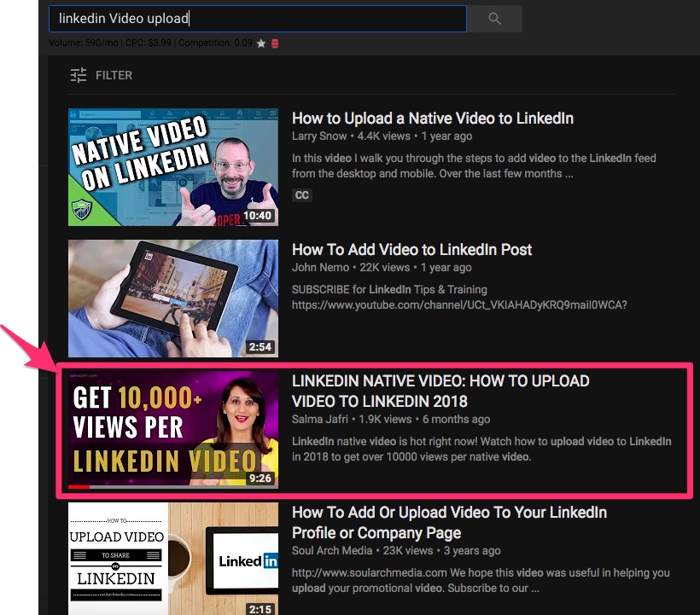Click the 9:26 duration badge
The image size is (700, 615).
coord(260,478)
